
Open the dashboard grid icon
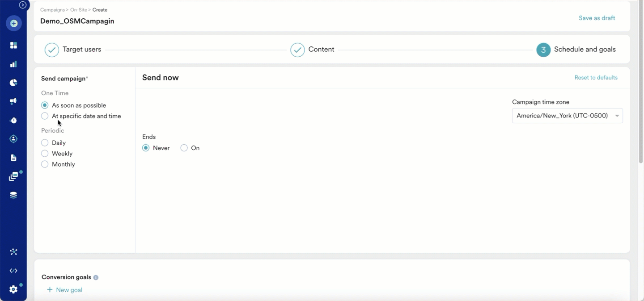coord(13,45)
